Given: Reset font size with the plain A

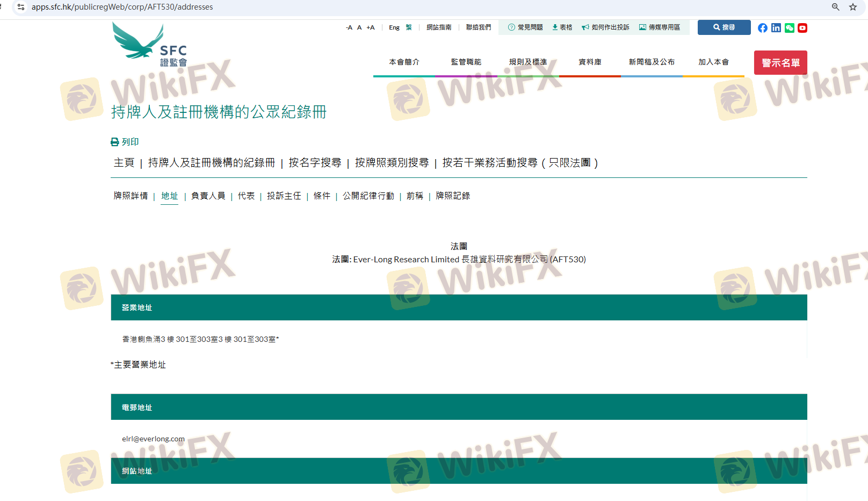Looking at the screenshot, I should pyautogui.click(x=359, y=27).
